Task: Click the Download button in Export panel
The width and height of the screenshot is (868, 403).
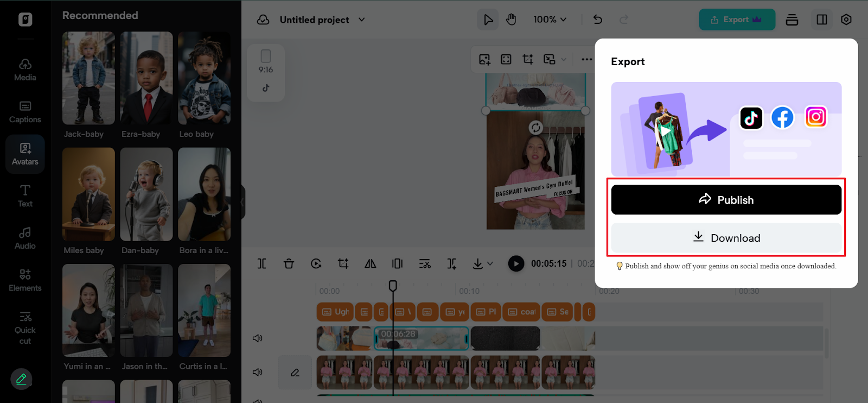Action: point(726,238)
